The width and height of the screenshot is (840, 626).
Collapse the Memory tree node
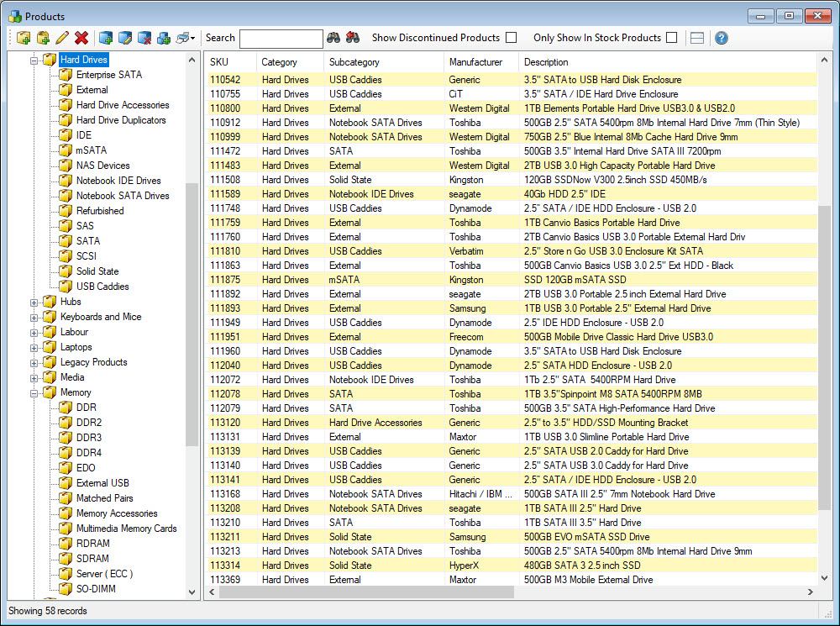pos(34,393)
